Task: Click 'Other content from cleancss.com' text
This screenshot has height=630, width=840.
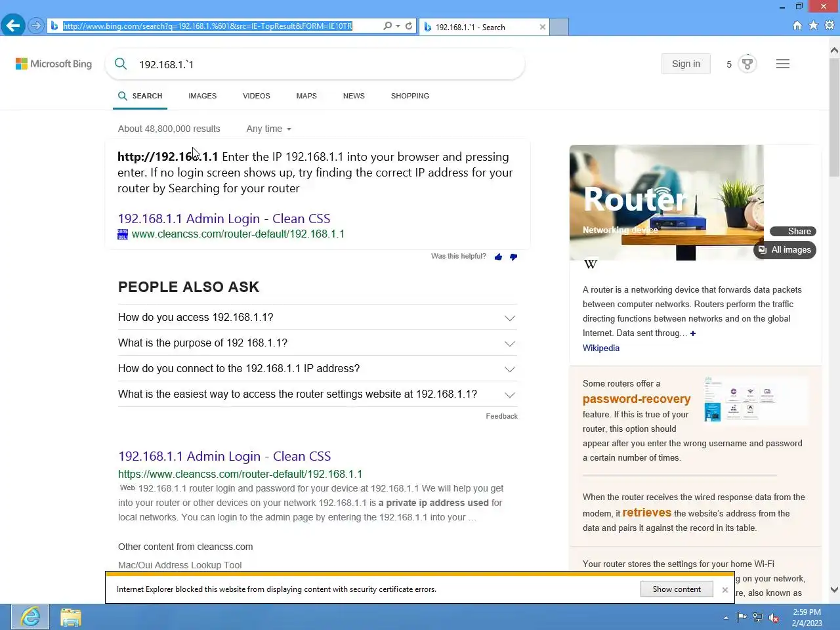Action: pyautogui.click(x=185, y=547)
